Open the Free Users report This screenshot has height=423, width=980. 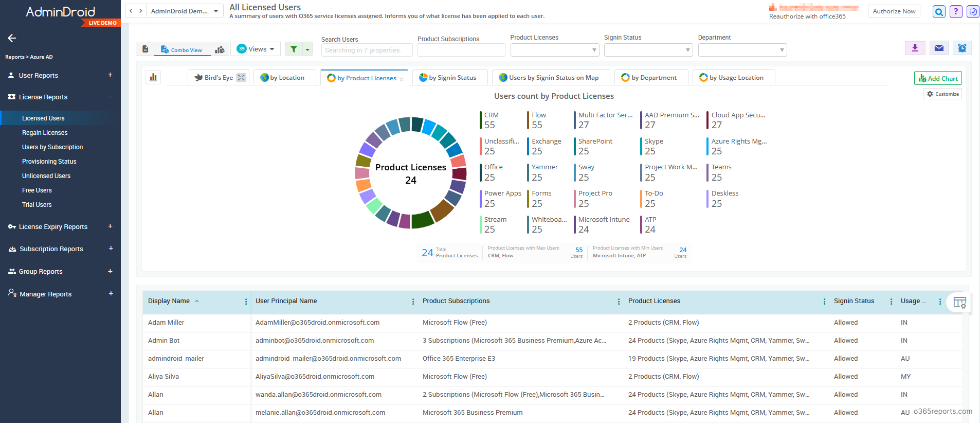[37, 190]
